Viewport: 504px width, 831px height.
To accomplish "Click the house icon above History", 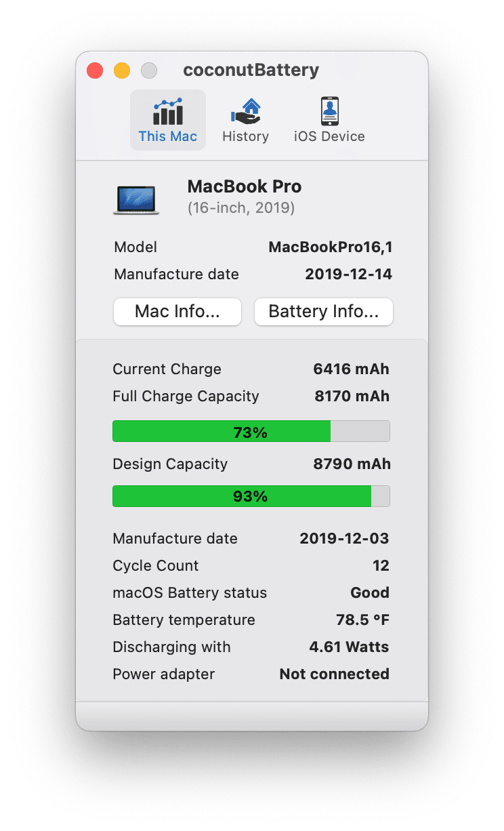I will pos(245,107).
